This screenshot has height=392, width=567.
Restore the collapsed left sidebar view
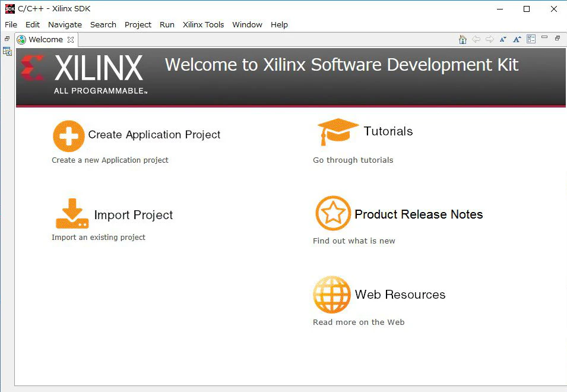[x=7, y=39]
